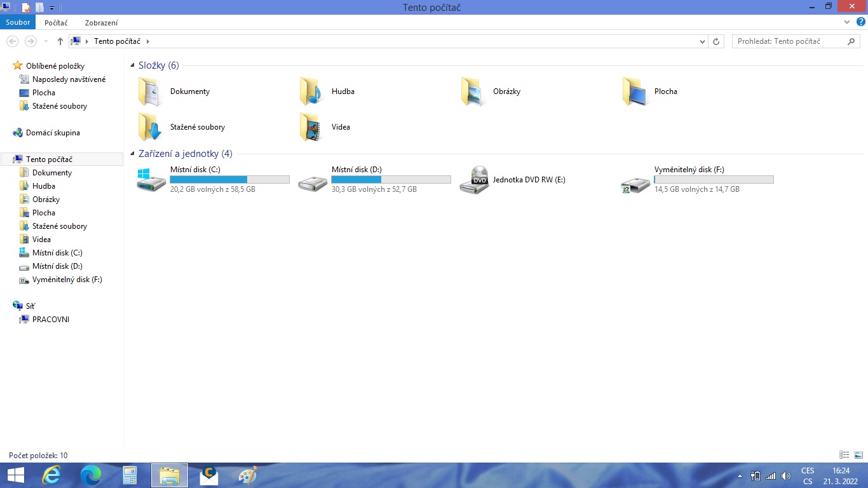Select the Místní disk (C:) drive icon
868x488 pixels.
click(151, 180)
